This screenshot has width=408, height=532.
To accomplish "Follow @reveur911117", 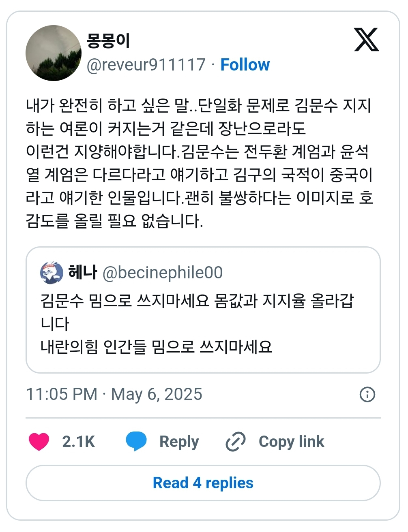I will (x=245, y=65).
